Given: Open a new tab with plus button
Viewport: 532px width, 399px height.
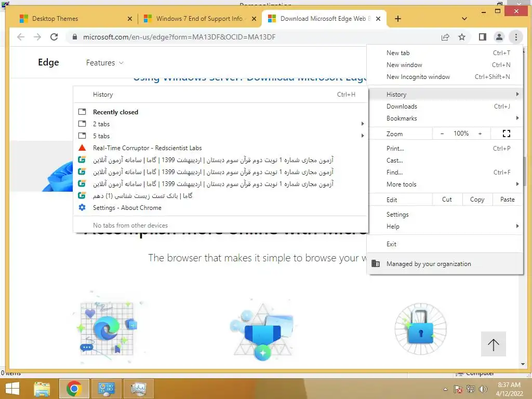Looking at the screenshot, I should [x=398, y=19].
